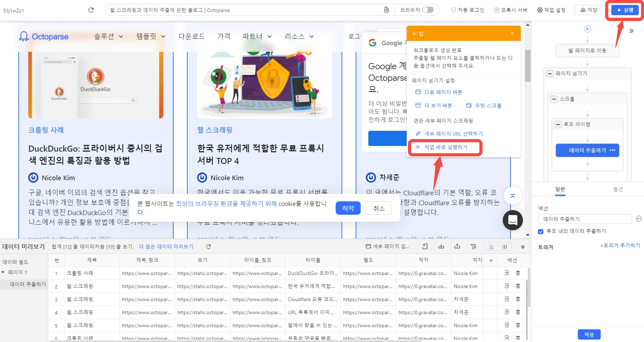Switch data preview to column view
This screenshot has height=342, width=644.
pos(505,247)
